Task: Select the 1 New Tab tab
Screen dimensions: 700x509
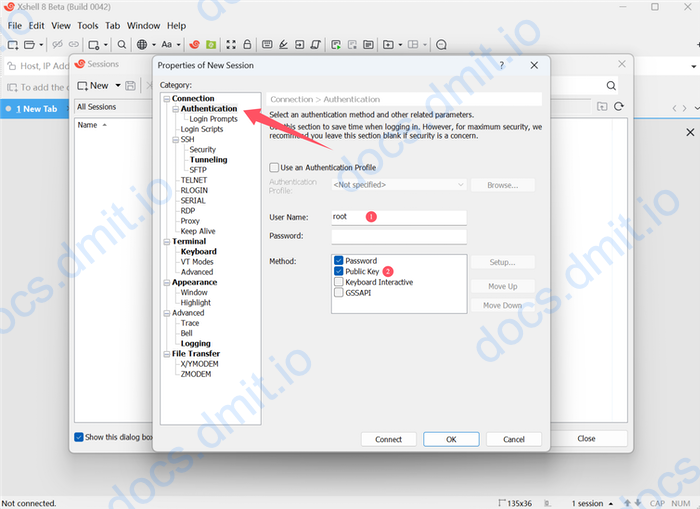Action: coord(35,108)
